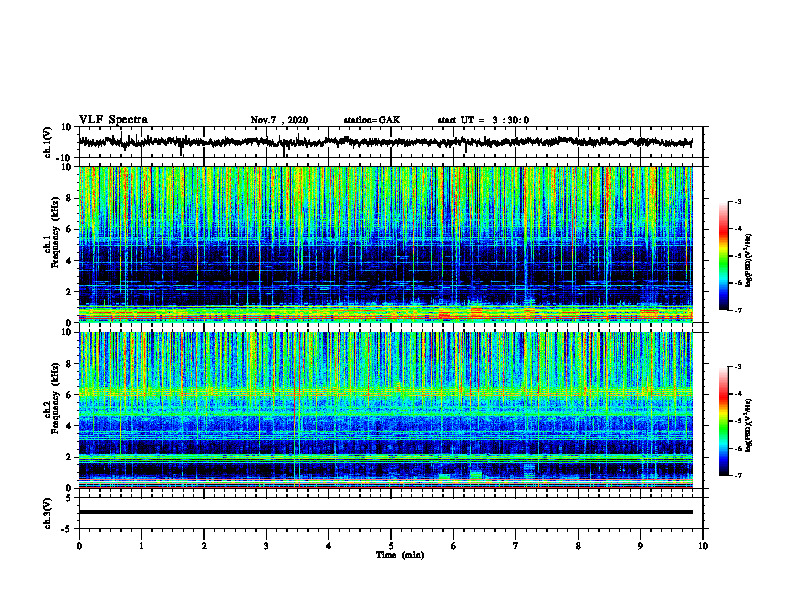
Task: Click the '-7' label on the lower colorbar
Action: click(738, 476)
